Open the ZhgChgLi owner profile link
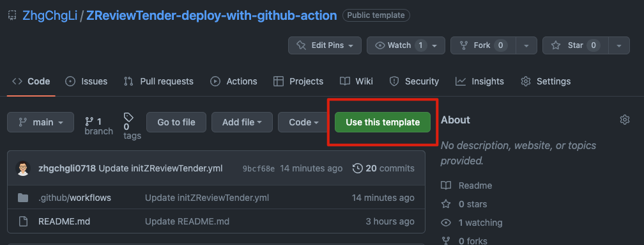644x245 pixels. coord(50,15)
